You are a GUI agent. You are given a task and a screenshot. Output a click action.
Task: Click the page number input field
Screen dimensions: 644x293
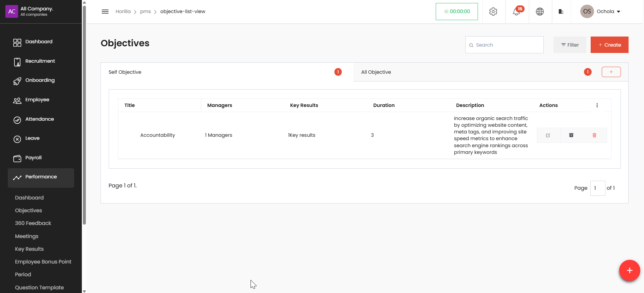coord(598,188)
